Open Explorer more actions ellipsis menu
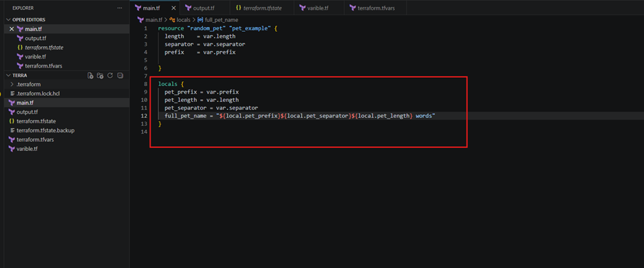644x268 pixels. pos(120,8)
